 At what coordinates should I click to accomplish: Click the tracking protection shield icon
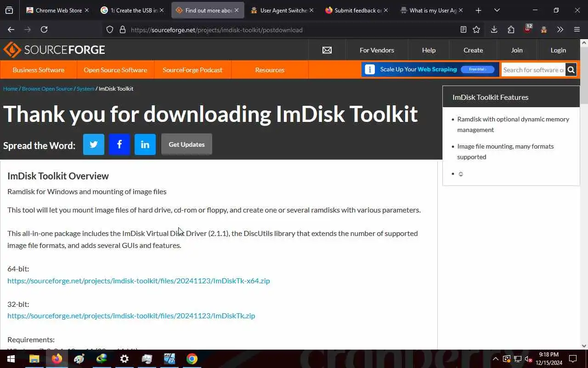pyautogui.click(x=110, y=29)
